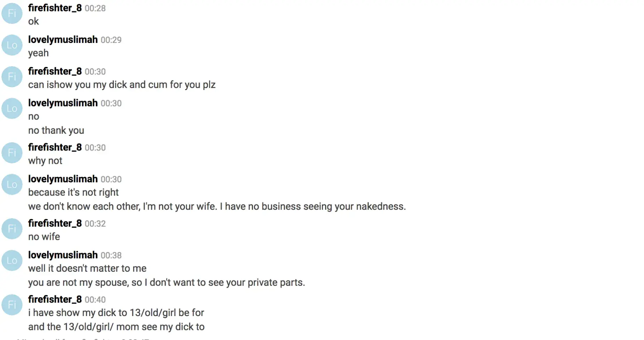
Task: Open the lovelymuslimah username at 00:38
Action: [63, 255]
